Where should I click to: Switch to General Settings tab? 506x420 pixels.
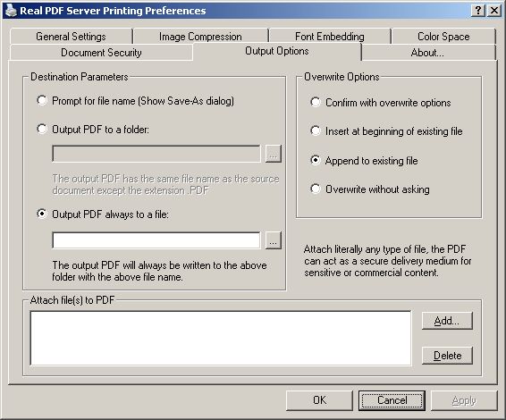[71, 37]
